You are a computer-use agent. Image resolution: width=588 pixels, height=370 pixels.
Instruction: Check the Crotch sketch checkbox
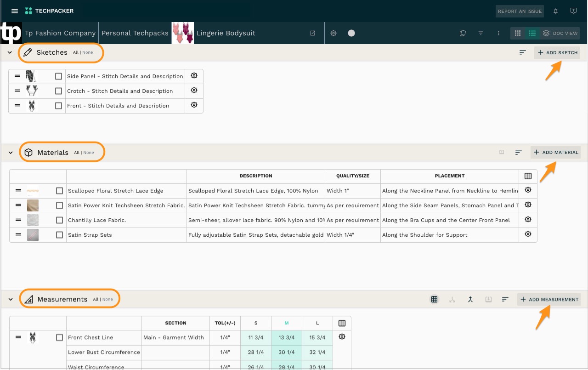coord(58,91)
